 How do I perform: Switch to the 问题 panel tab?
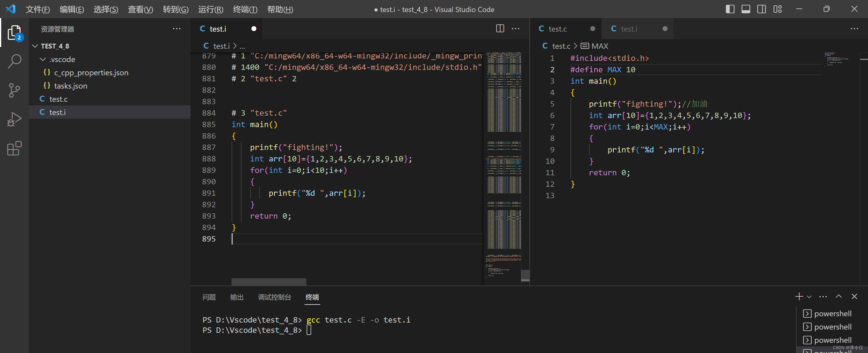[x=209, y=297]
